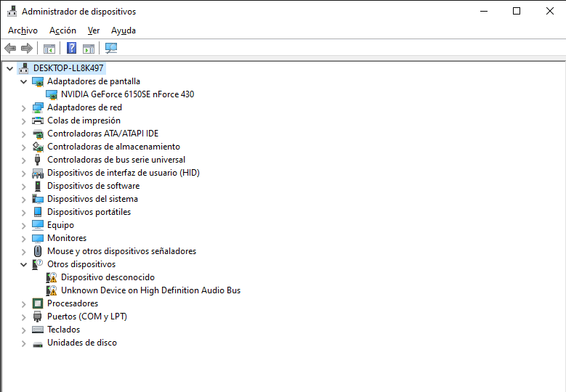566x392 pixels.
Task: Expand Mouse y otros dispositivos señaladores
Action: tap(23, 252)
